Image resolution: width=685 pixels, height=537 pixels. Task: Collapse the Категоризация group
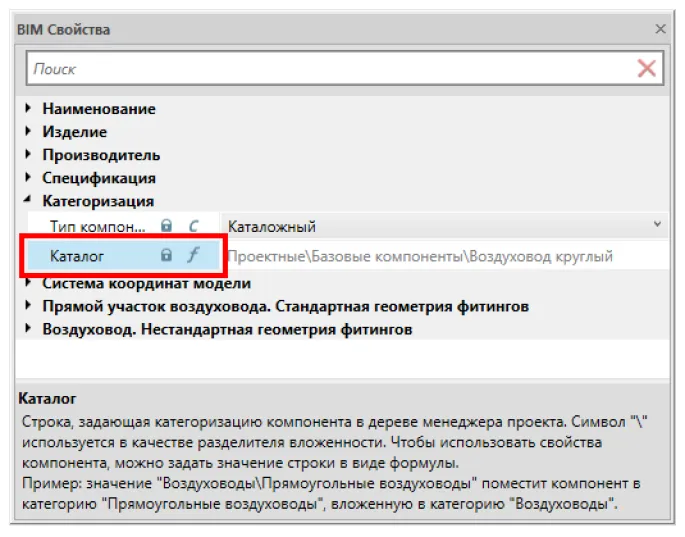click(28, 201)
